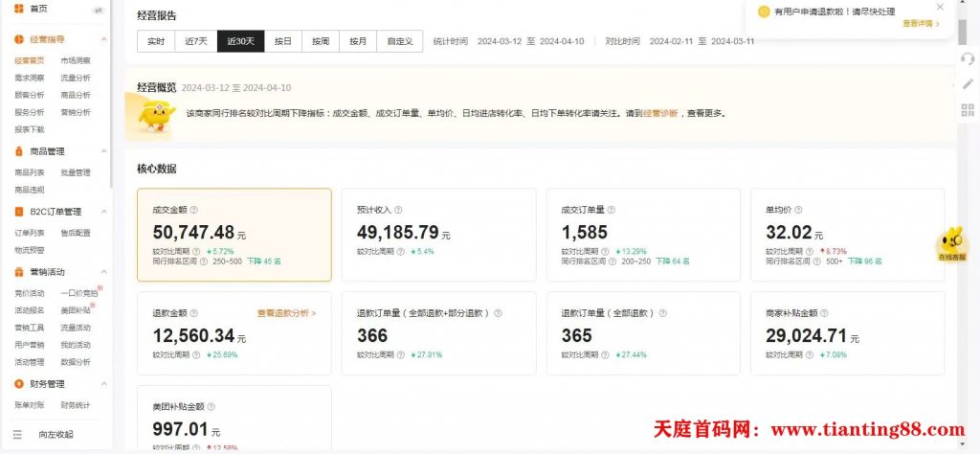Click 同行排名区间 help icon in 单均价 card

pos(815,261)
